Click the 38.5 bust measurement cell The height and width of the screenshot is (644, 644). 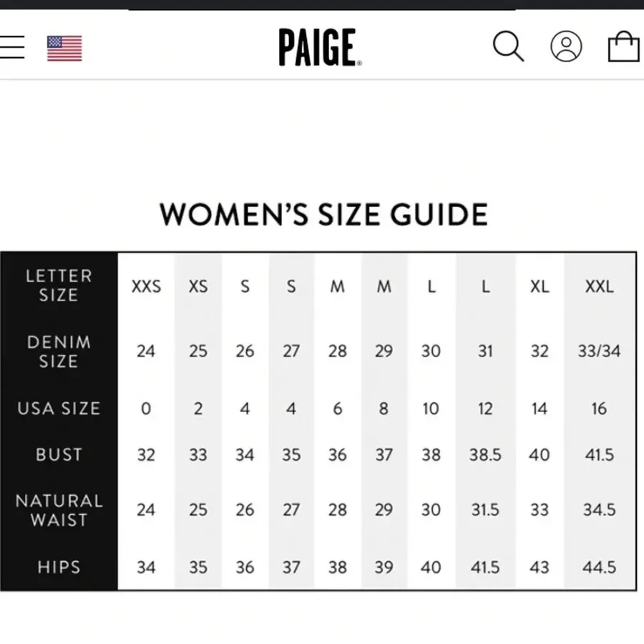click(485, 454)
